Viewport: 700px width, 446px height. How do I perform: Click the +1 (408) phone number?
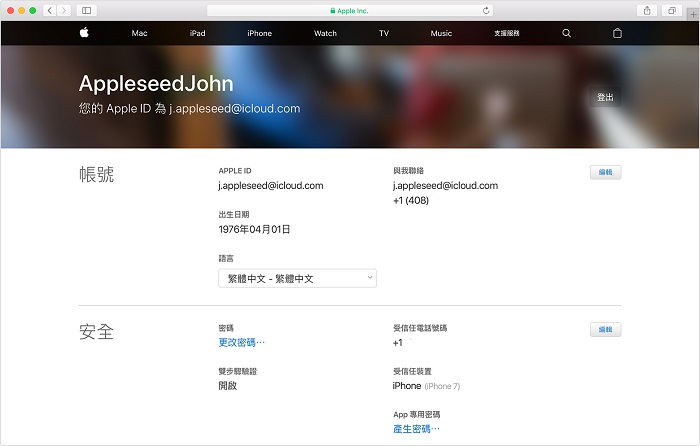(411, 200)
